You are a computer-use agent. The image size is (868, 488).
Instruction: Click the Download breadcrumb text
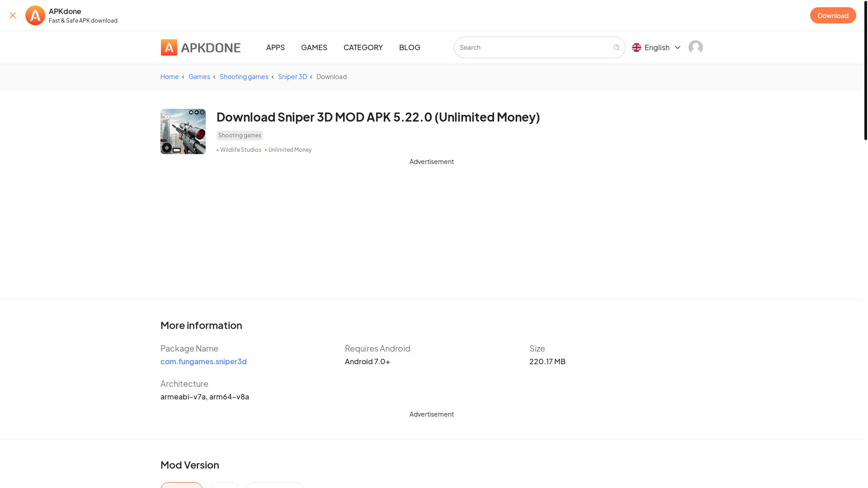point(331,77)
